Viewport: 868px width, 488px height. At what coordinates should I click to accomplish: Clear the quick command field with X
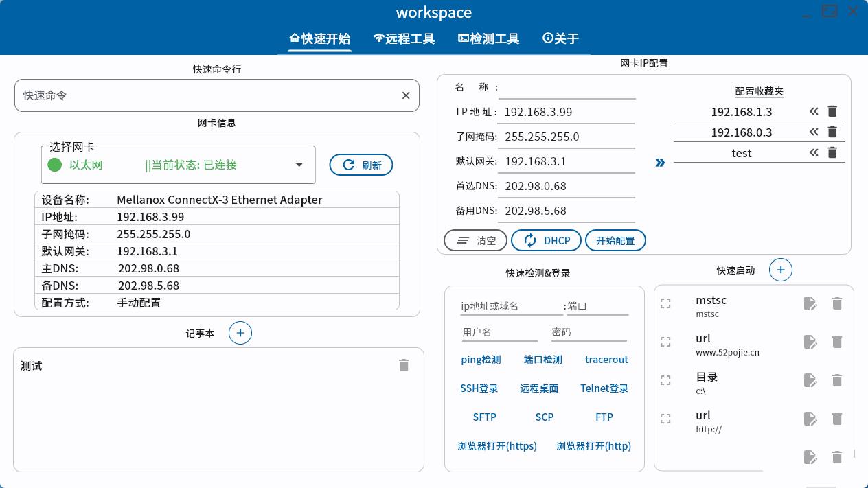(x=406, y=95)
